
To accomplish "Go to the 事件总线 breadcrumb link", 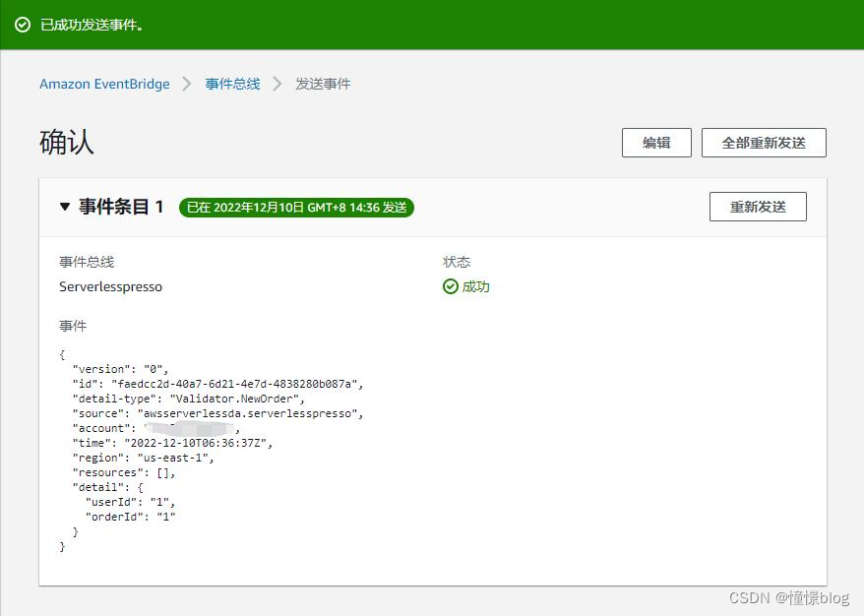I will [232, 84].
